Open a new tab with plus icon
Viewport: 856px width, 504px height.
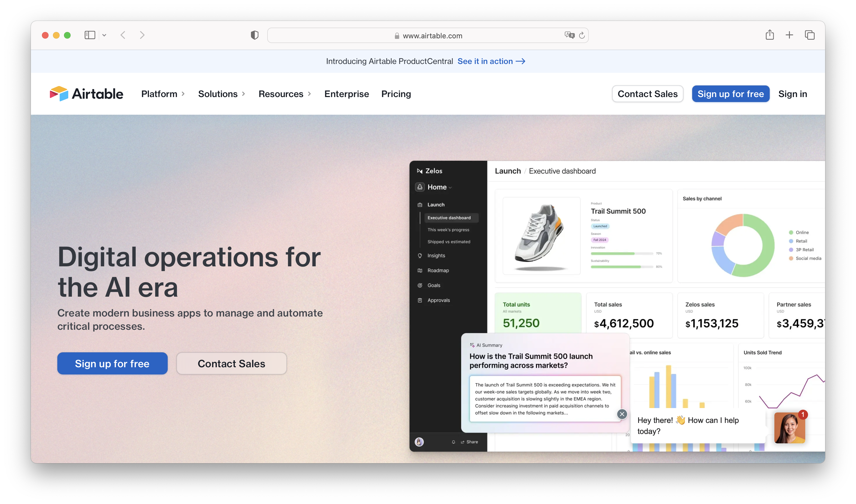click(x=790, y=35)
